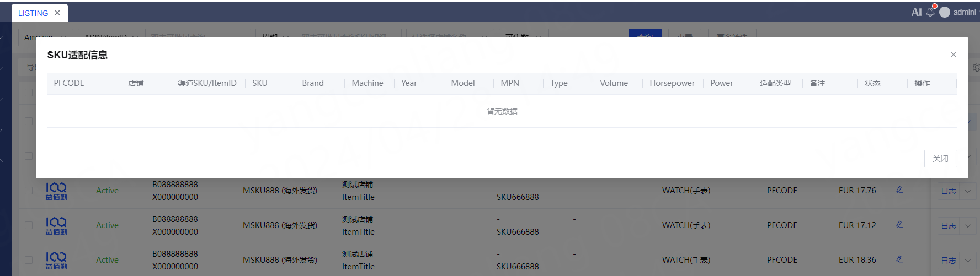Open product thumbnail in EUR 17.76 row
Image resolution: width=980 pixels, height=276 pixels.
[56, 191]
